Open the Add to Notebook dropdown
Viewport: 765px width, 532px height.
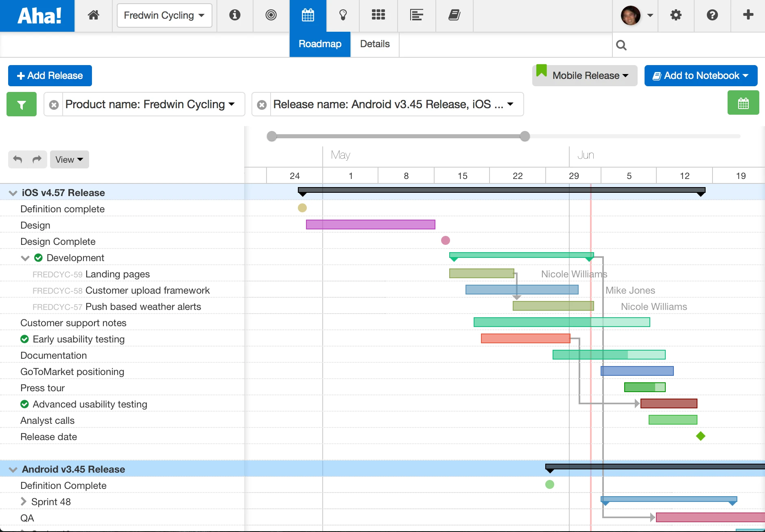(x=701, y=76)
